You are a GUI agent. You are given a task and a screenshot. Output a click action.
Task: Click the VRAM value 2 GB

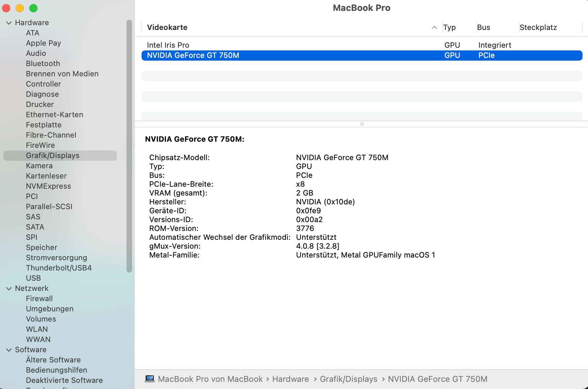pos(305,193)
